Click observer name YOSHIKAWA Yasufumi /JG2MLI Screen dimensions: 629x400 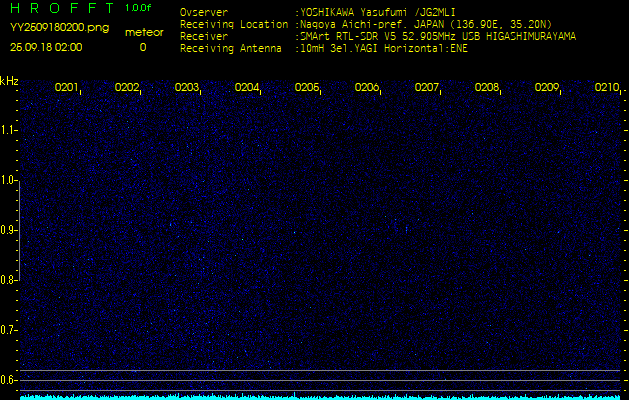click(377, 12)
